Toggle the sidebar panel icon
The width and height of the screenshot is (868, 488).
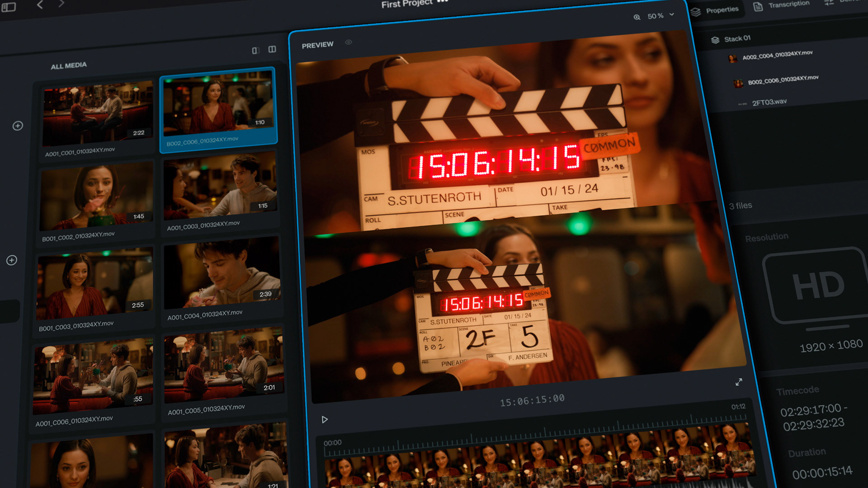click(9, 7)
